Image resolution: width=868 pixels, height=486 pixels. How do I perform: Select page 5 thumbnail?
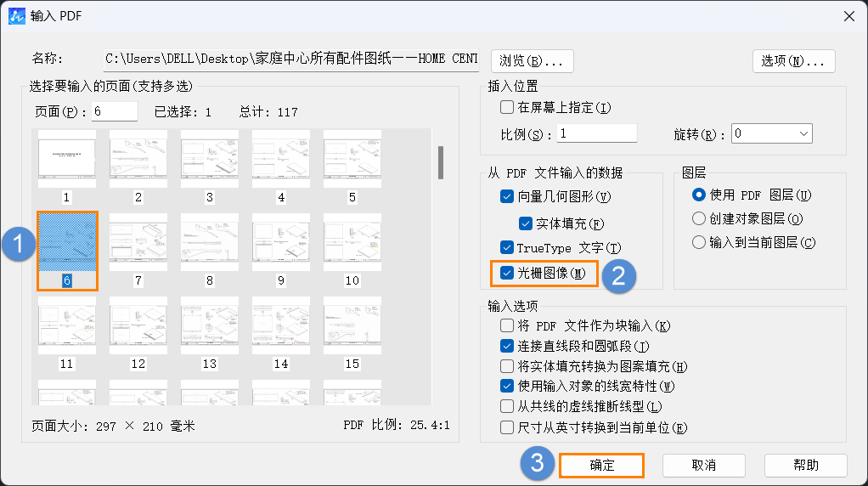(x=352, y=159)
